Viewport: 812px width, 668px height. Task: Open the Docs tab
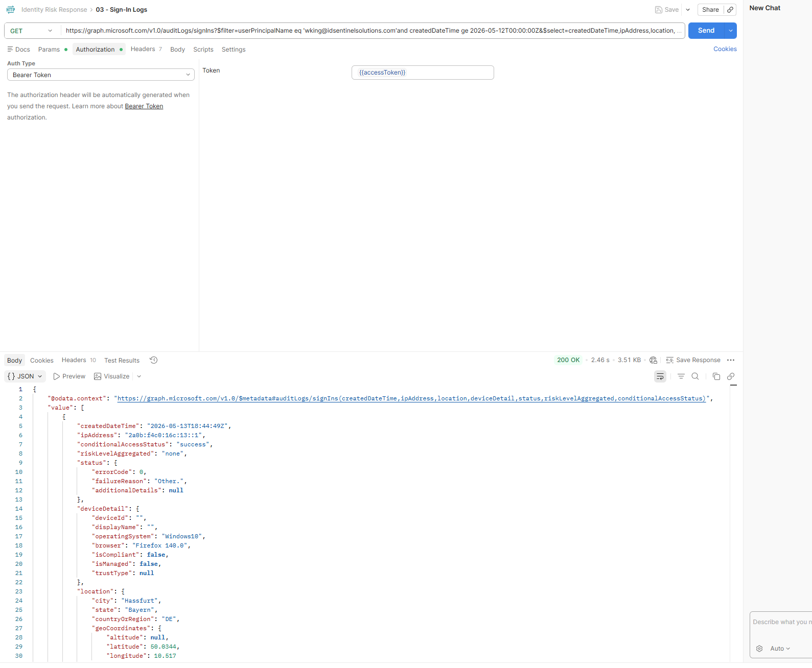point(18,50)
